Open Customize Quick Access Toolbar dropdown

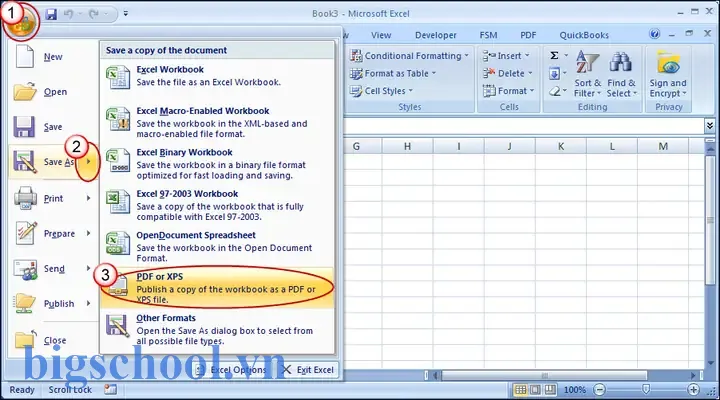[125, 14]
